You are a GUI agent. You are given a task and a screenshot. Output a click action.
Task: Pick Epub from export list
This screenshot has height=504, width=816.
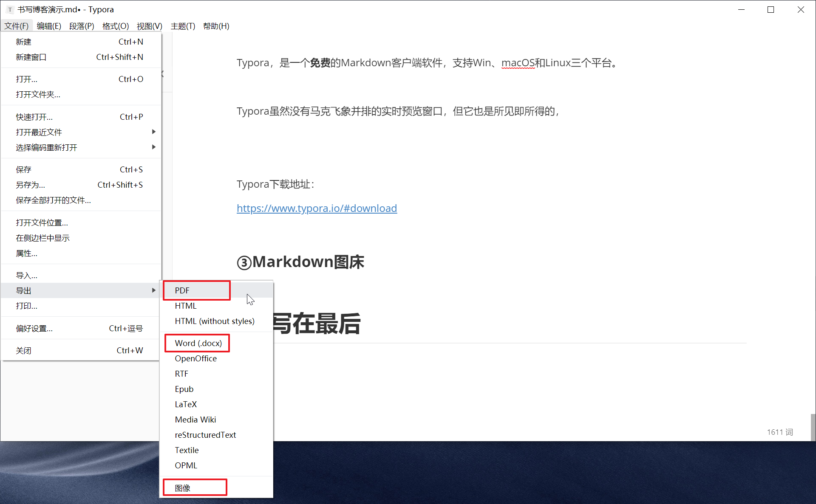pyautogui.click(x=184, y=389)
